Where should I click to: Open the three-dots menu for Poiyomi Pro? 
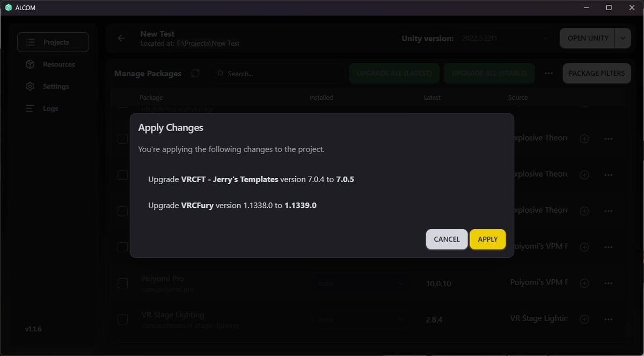(x=608, y=283)
